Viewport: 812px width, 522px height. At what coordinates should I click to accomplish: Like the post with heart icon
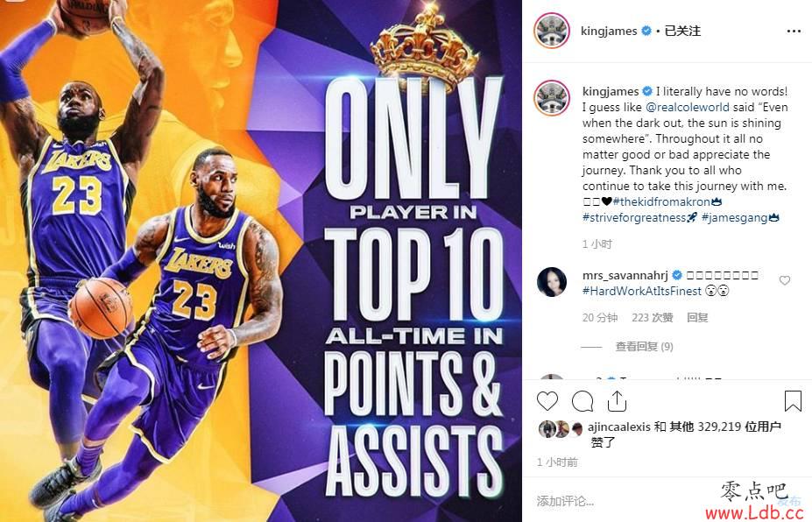(x=547, y=401)
